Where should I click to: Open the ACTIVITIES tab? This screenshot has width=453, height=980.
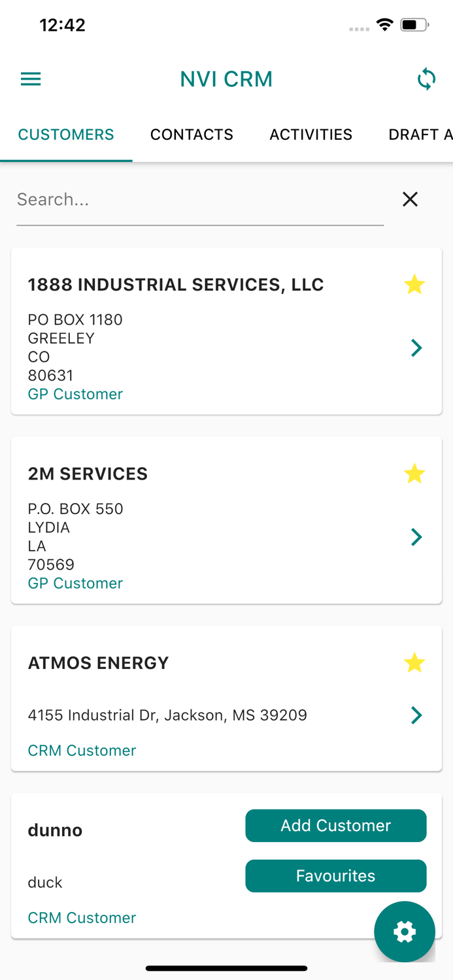click(x=310, y=135)
